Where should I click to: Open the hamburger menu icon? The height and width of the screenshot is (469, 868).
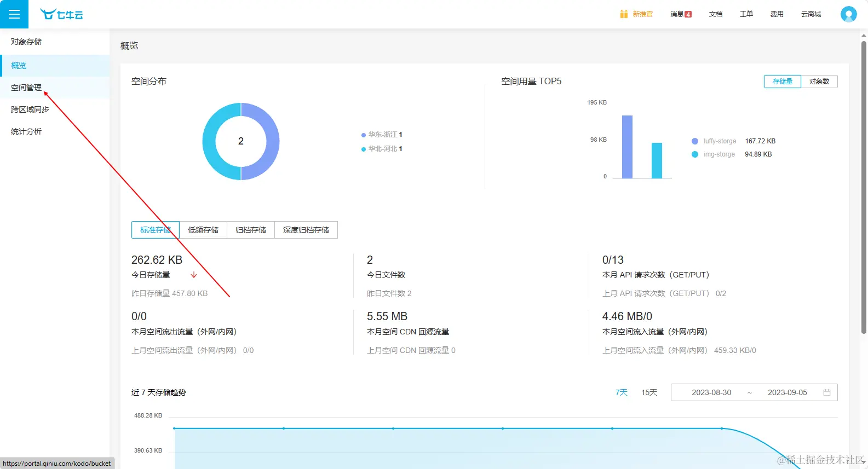14,14
